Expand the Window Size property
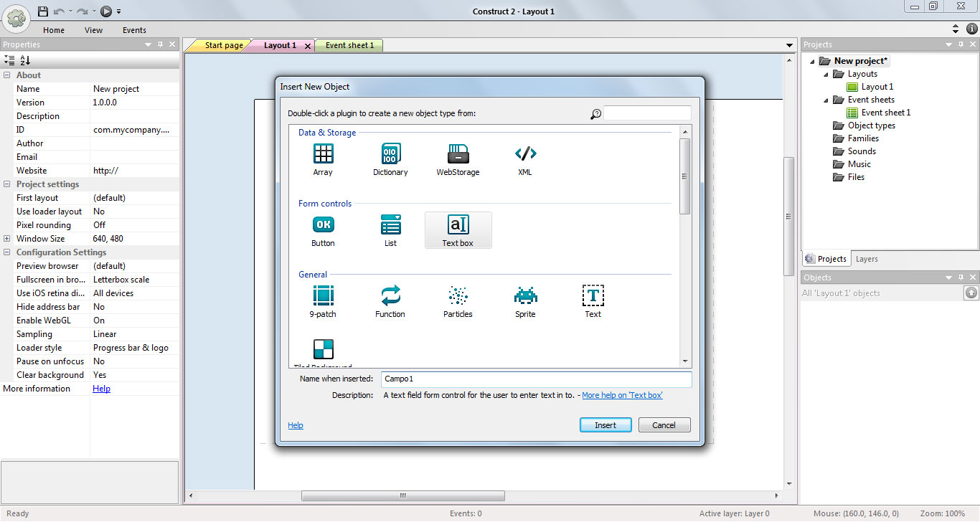 pyautogui.click(x=7, y=239)
